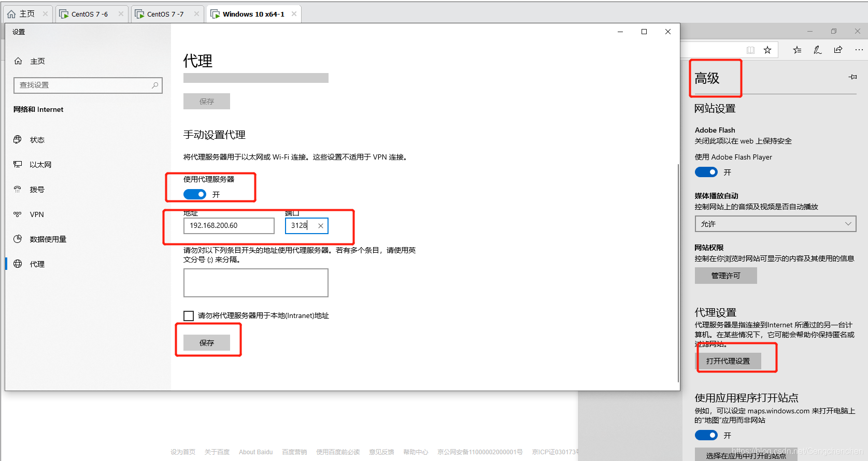Minimize the Edge browser window
The height and width of the screenshot is (461, 868).
(810, 32)
